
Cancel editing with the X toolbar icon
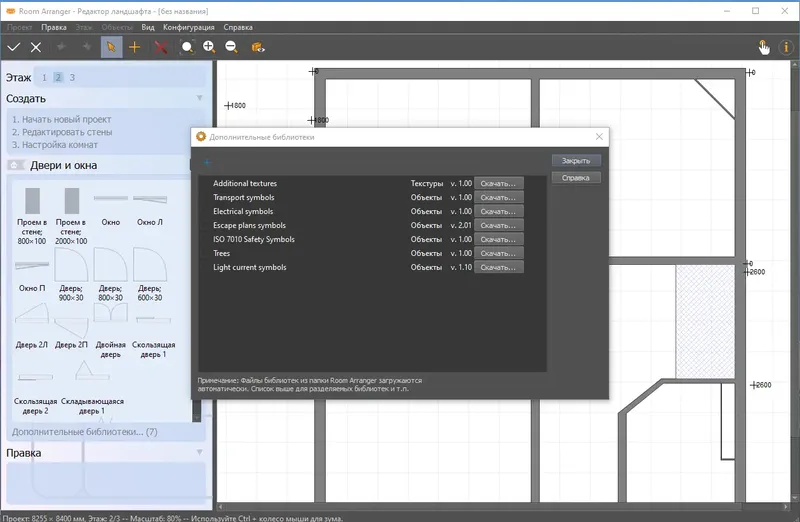(36, 47)
